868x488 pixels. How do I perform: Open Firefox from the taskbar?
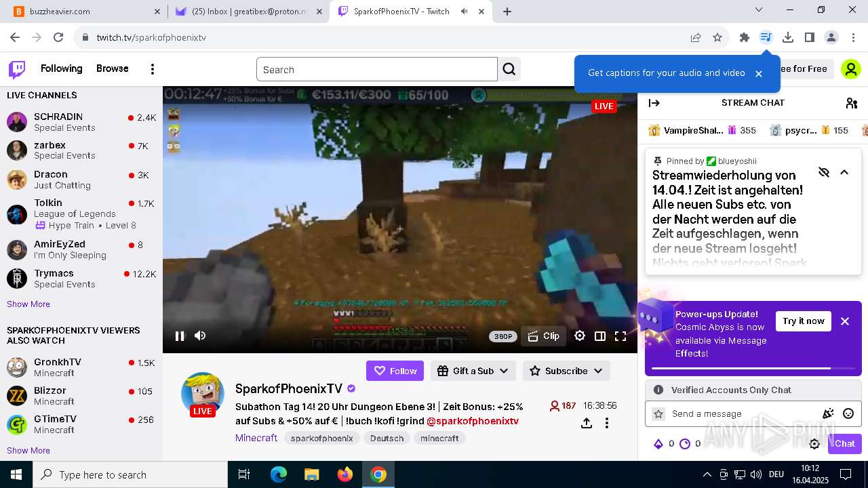pos(345,474)
